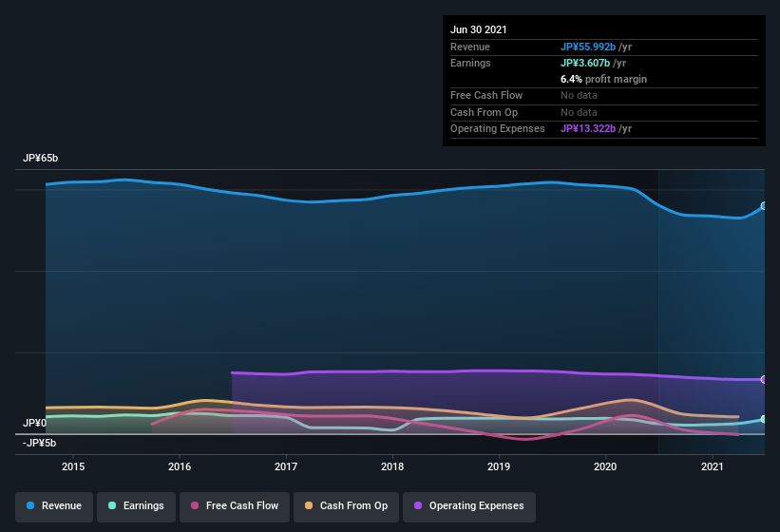Click the Revenue endpoint marker on the blue line

[764, 206]
